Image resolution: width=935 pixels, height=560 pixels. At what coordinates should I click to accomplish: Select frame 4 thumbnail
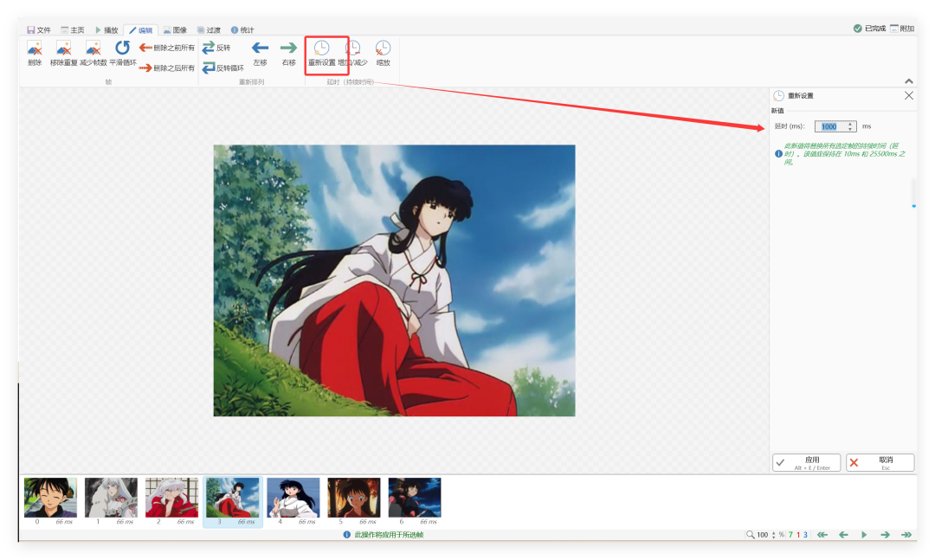(293, 498)
